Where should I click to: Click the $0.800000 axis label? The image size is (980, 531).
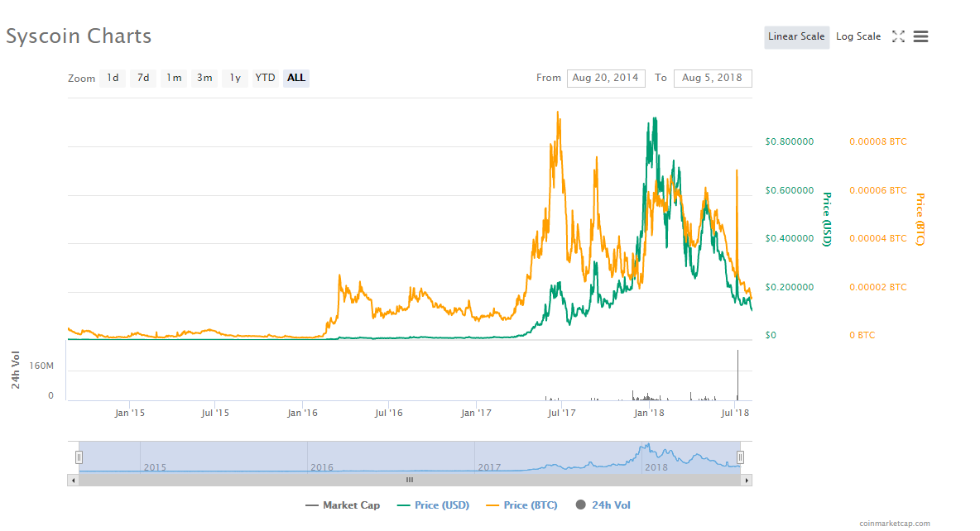[x=790, y=141]
